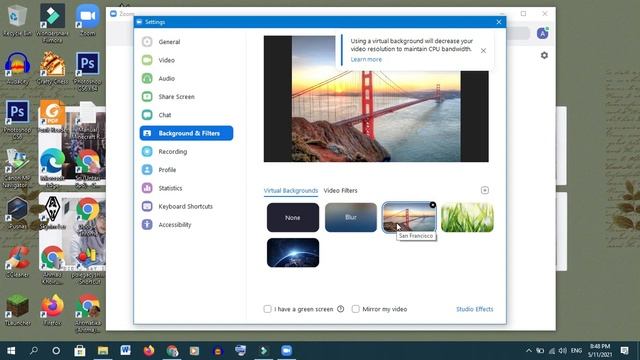This screenshot has width=640, height=360.
Task: Open Filmora from the taskbar
Action: tap(264, 351)
